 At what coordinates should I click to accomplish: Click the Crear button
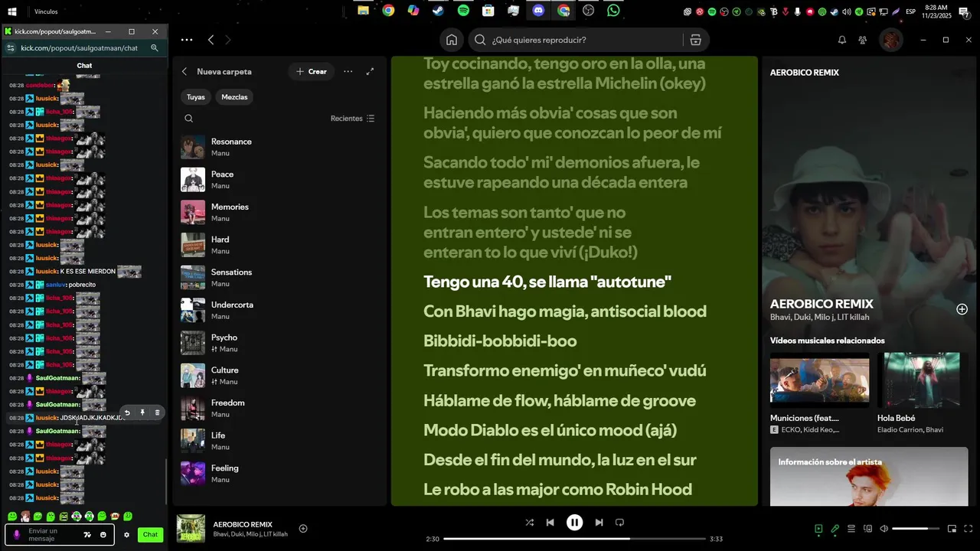tap(312, 71)
